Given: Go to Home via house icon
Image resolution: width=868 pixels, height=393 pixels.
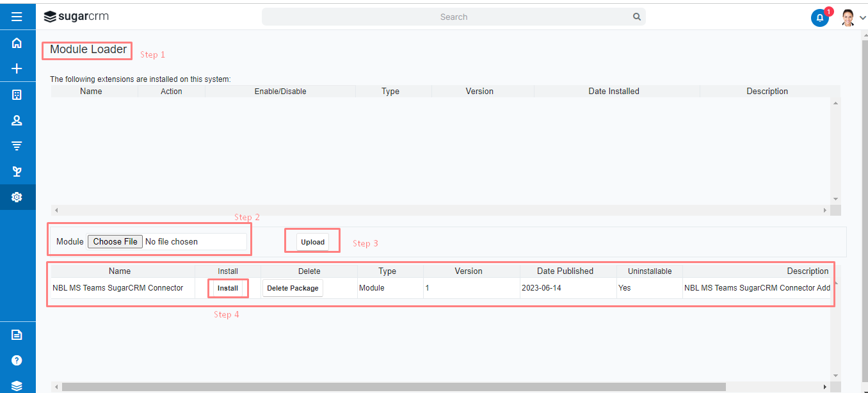Looking at the screenshot, I should pyautogui.click(x=17, y=43).
